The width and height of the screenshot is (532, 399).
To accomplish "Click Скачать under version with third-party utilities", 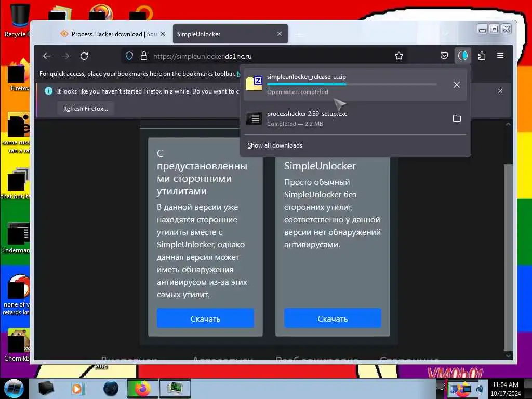I will pyautogui.click(x=205, y=318).
